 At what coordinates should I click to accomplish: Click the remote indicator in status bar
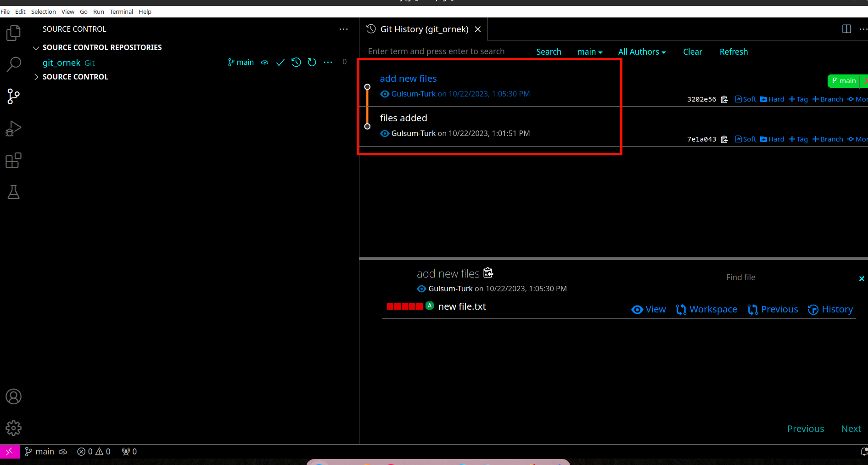(x=10, y=452)
